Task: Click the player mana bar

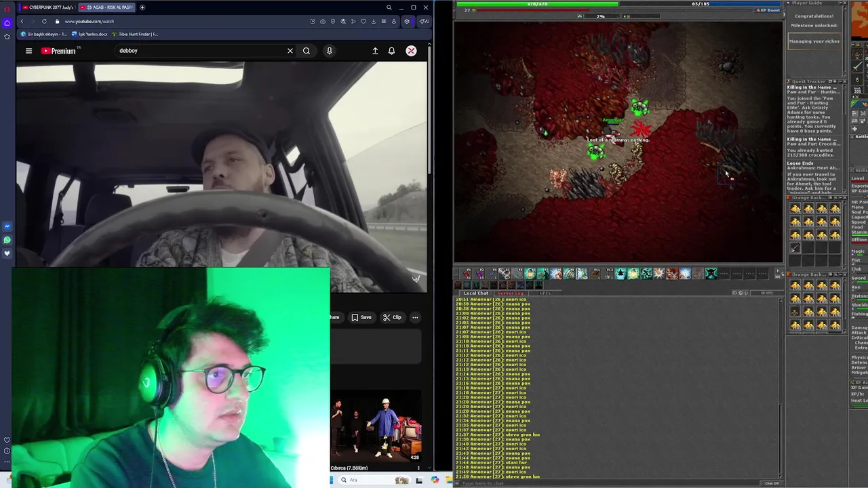Action: click(701, 4)
